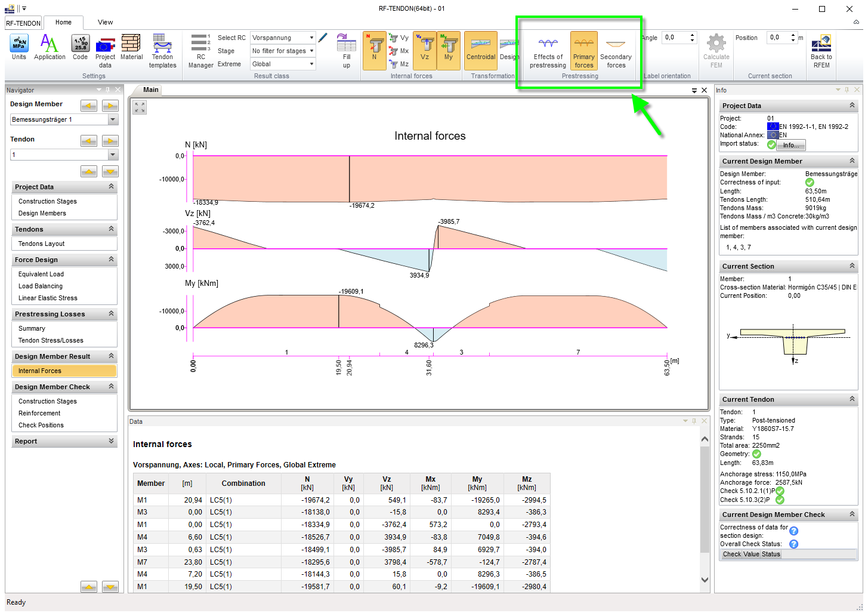Viewport: 868px width, 616px height.
Task: Expand the Report navigator group
Action: tap(111, 441)
